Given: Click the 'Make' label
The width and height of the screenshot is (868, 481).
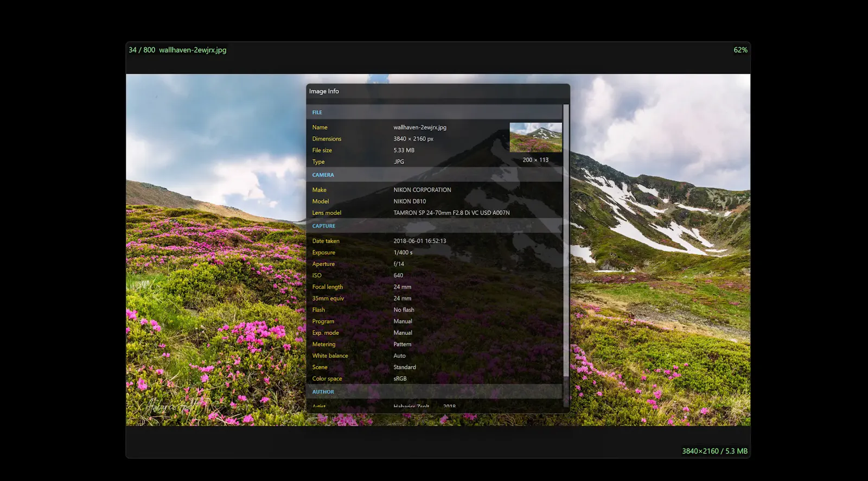Looking at the screenshot, I should 320,190.
